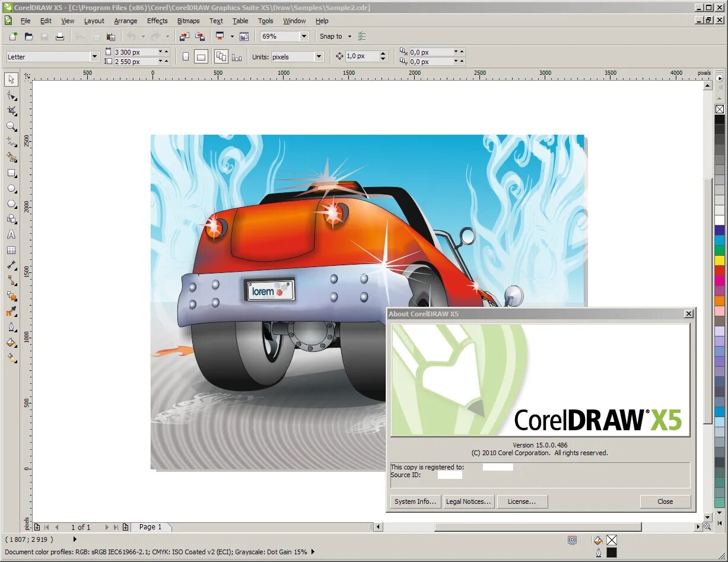Set page to landscape orientation
Image resolution: width=728 pixels, height=562 pixels.
(201, 57)
